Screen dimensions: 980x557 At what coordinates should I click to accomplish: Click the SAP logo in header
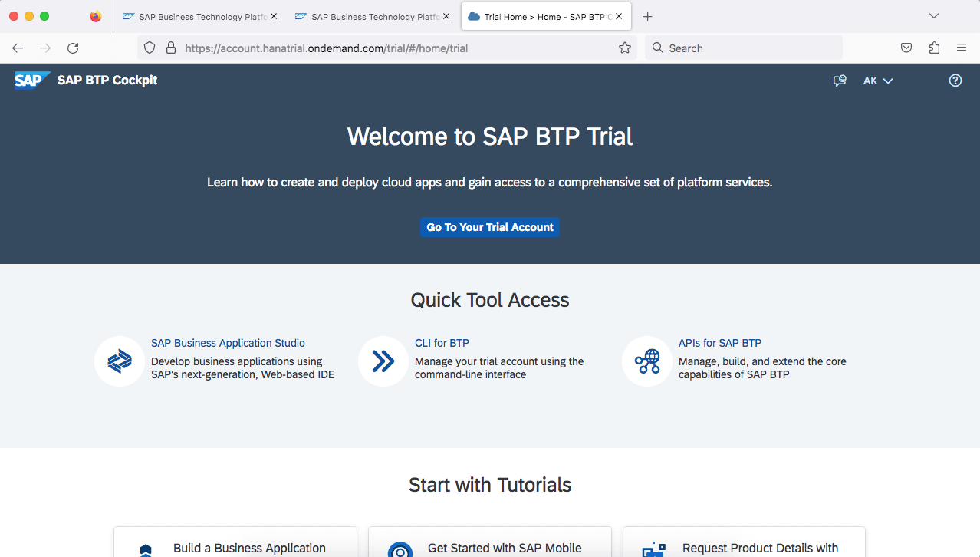pyautogui.click(x=32, y=81)
